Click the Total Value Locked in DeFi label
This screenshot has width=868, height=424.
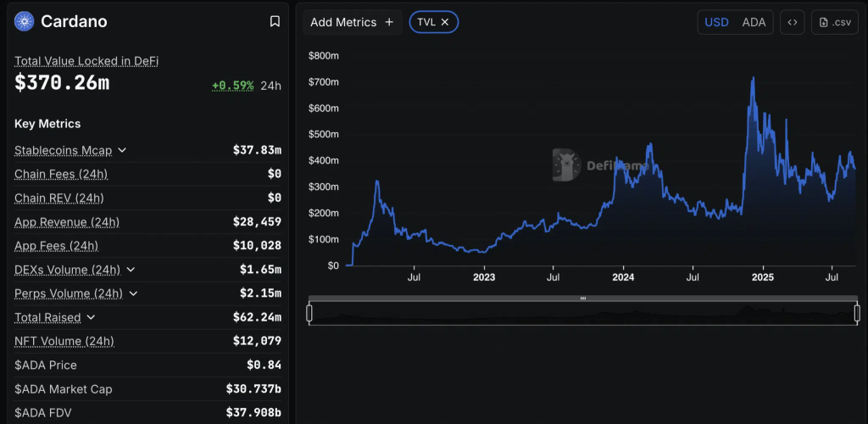86,61
